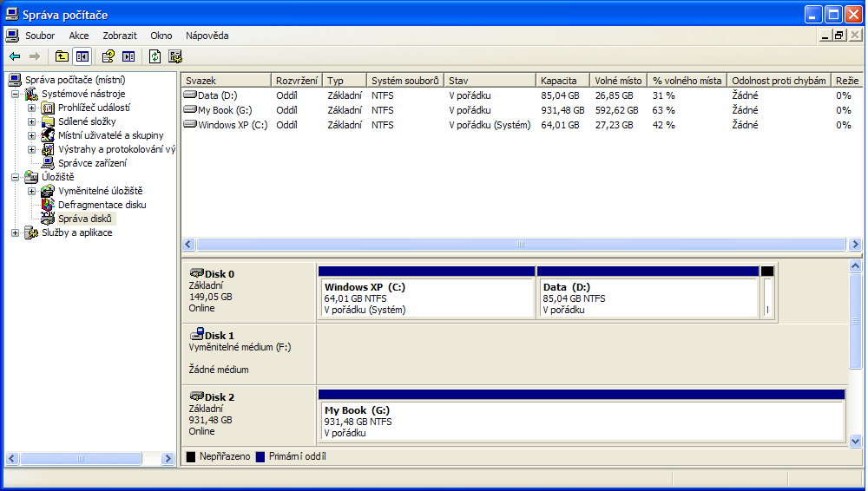Viewport: 868px width, 491px height.
Task: Click the Prohlížeč událostí icon
Action: coord(48,108)
